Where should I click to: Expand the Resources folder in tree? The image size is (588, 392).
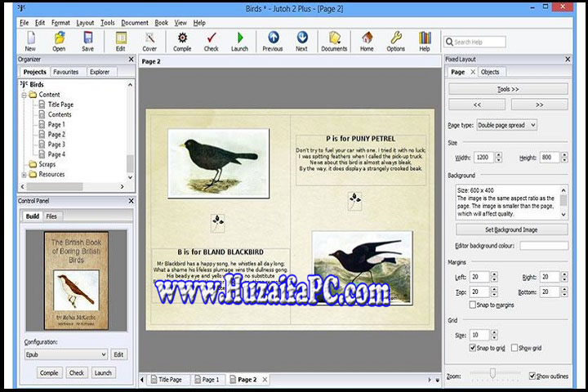pyautogui.click(x=24, y=175)
